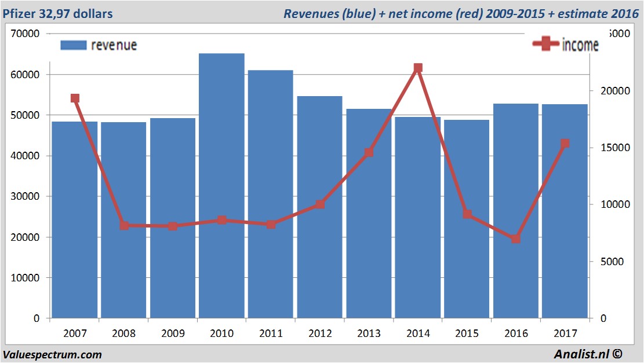
Task: Select the 2008 income data point
Action: pyautogui.click(x=124, y=225)
